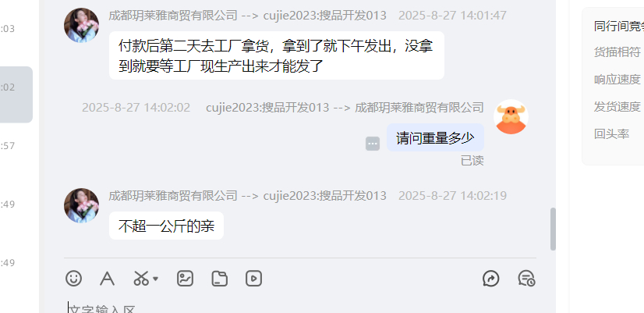Screen dimensions: 644x313
Task: Click the ellipsis button beside 请问重量多少
Action: tap(373, 144)
